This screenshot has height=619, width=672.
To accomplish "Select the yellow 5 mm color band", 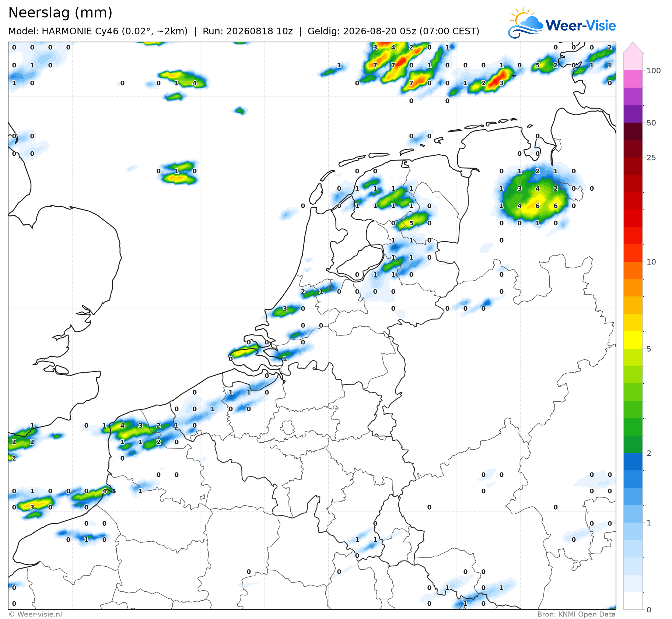I will coord(633,340).
